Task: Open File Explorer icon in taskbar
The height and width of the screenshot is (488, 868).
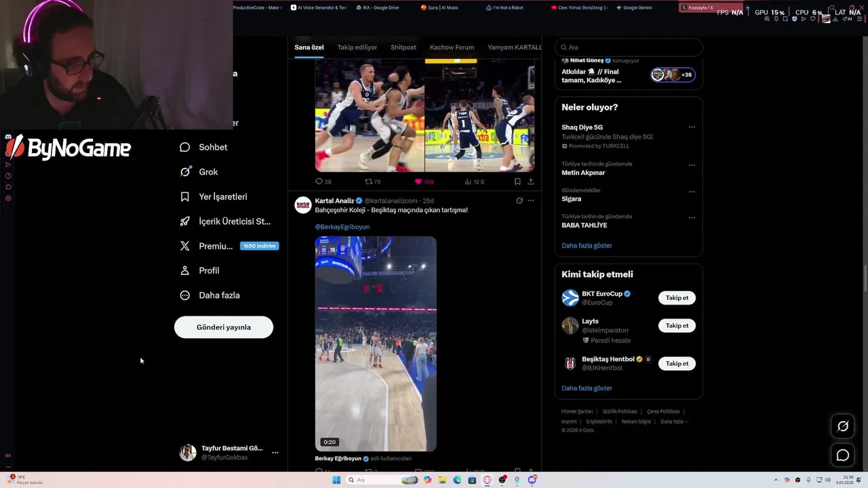Action: (x=442, y=480)
